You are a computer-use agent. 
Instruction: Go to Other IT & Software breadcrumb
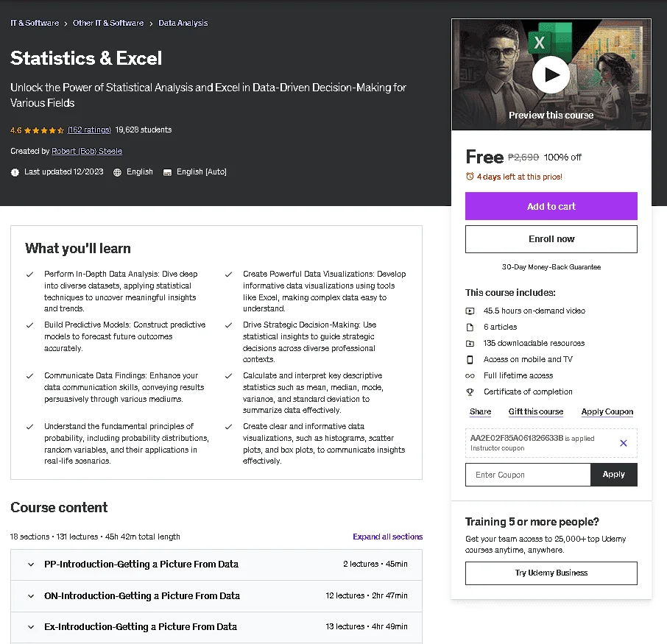108,23
